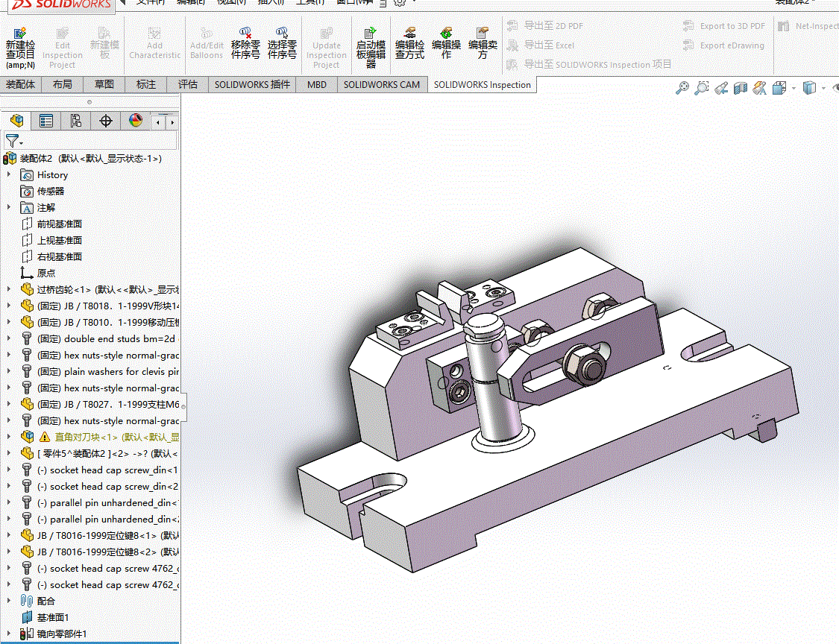Expand the 配合 (Mates) folder

pos(9,601)
